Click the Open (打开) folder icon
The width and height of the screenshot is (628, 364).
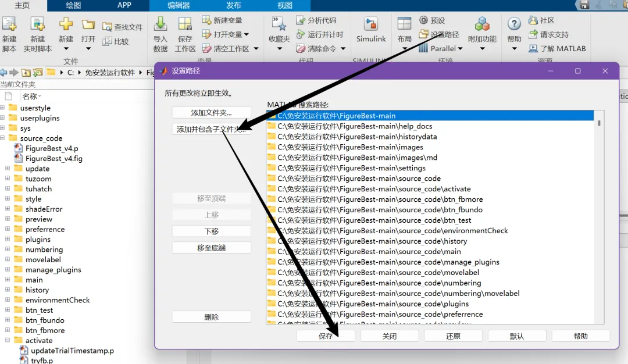(88, 24)
